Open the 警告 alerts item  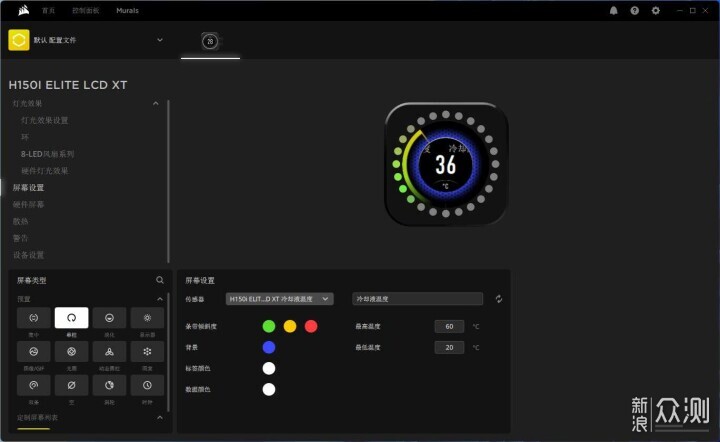(x=20, y=238)
